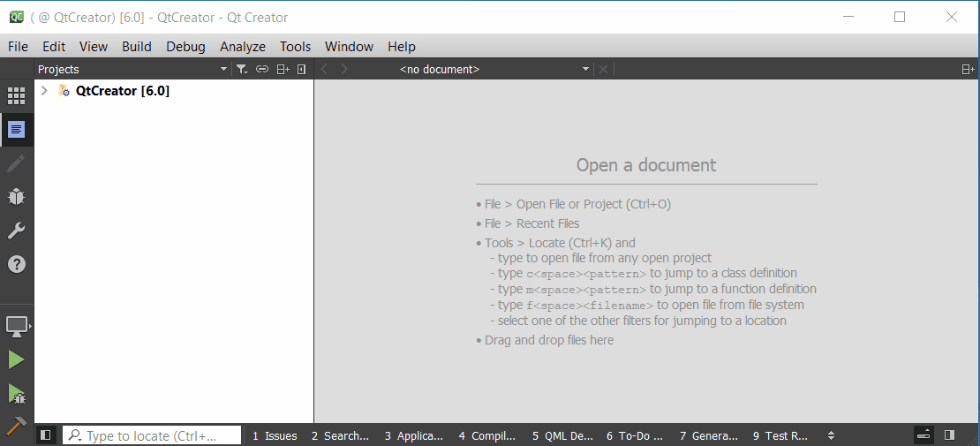Build project with the hammer icon
The image size is (980, 446).
pos(17,426)
